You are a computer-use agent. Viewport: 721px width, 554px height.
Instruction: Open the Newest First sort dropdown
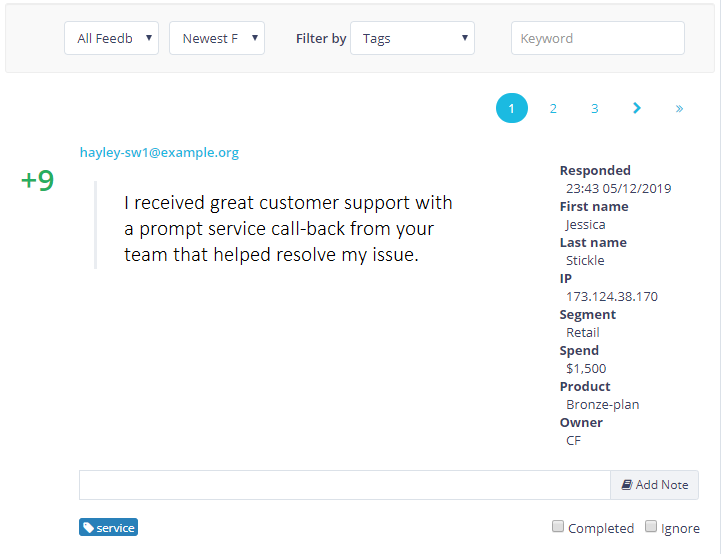tap(217, 38)
